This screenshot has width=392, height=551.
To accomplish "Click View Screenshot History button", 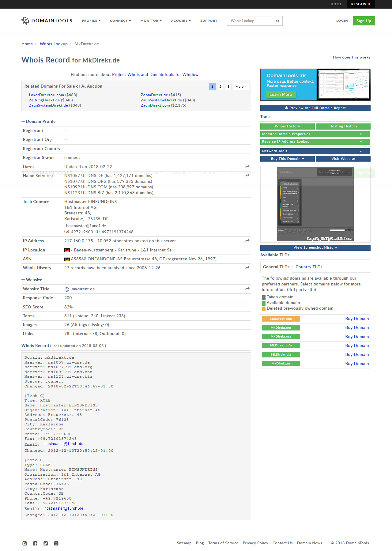I will pyautogui.click(x=315, y=248).
